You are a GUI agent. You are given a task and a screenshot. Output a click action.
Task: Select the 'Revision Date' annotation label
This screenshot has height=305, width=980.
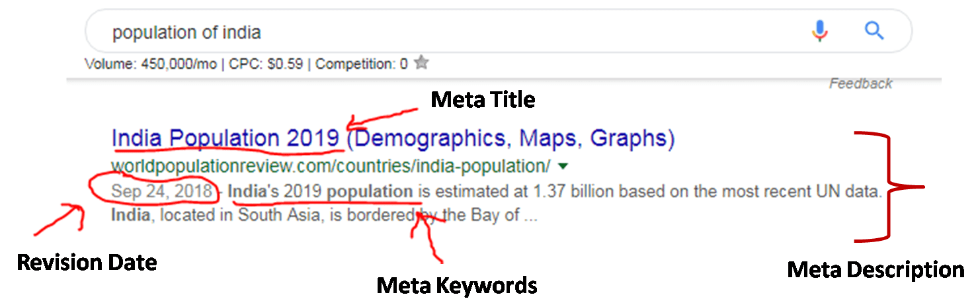(x=87, y=263)
